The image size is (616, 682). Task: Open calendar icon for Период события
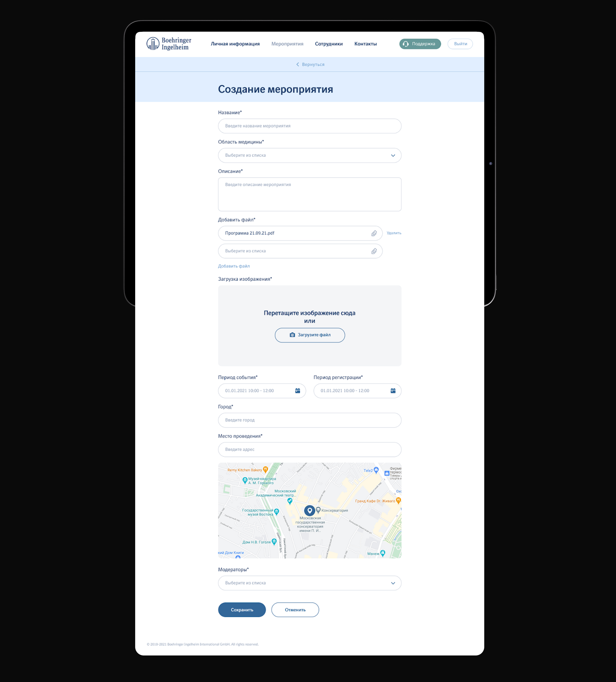coord(297,391)
